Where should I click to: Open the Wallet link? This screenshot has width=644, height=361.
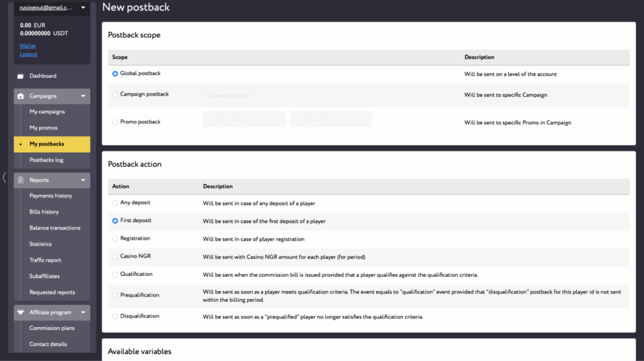[28, 46]
